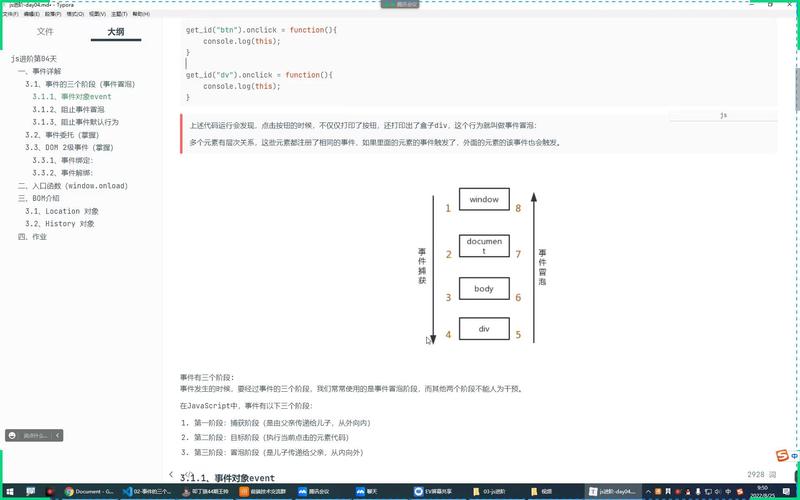Jump to outline heading js进阶第04天
This screenshot has width=800, height=500.
(34, 59)
